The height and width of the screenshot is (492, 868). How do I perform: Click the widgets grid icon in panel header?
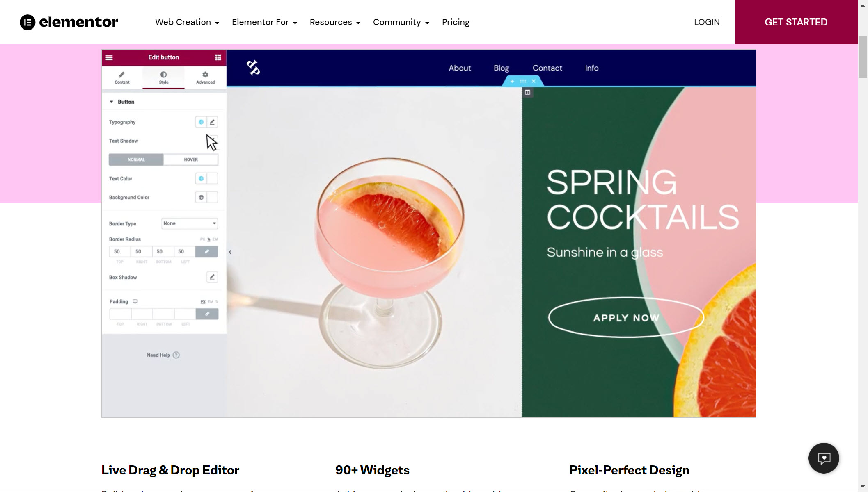218,57
